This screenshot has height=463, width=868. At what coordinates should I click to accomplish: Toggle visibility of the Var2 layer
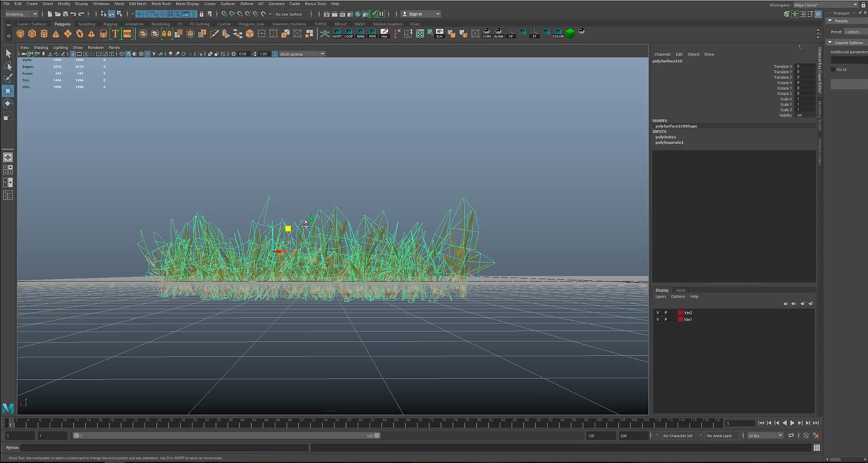pyautogui.click(x=657, y=312)
